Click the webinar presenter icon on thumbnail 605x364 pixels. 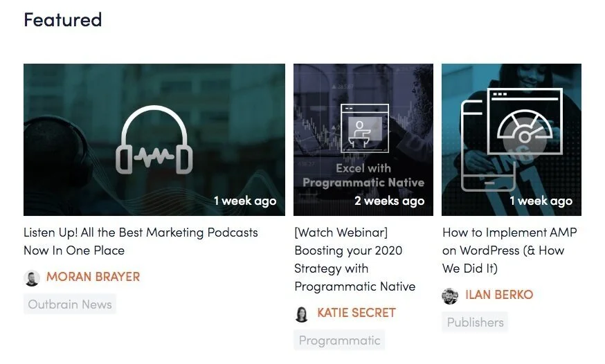point(365,128)
